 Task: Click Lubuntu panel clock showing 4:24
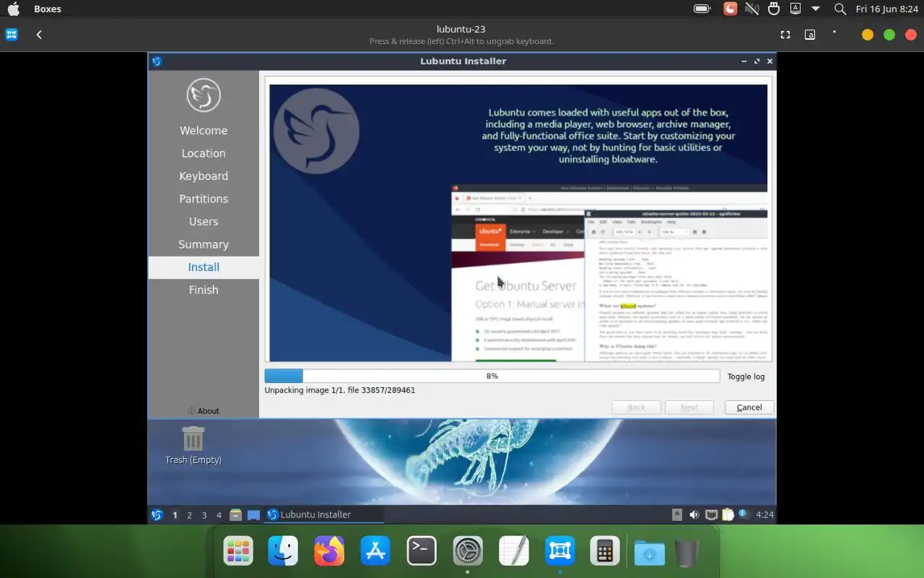pos(764,515)
